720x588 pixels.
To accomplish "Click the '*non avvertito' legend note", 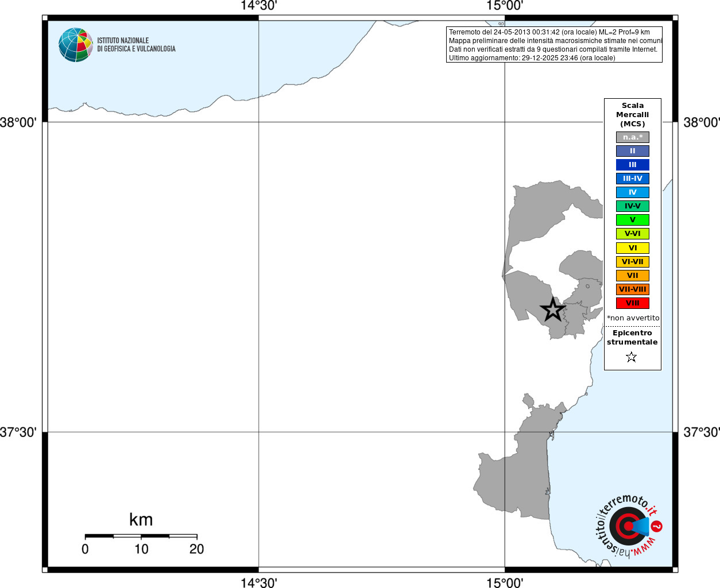I will pyautogui.click(x=633, y=318).
